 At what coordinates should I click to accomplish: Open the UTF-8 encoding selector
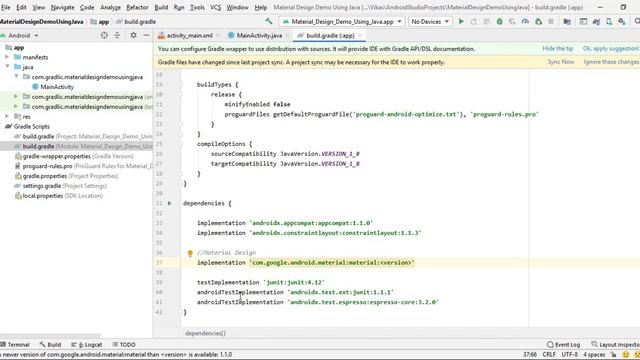(569, 354)
